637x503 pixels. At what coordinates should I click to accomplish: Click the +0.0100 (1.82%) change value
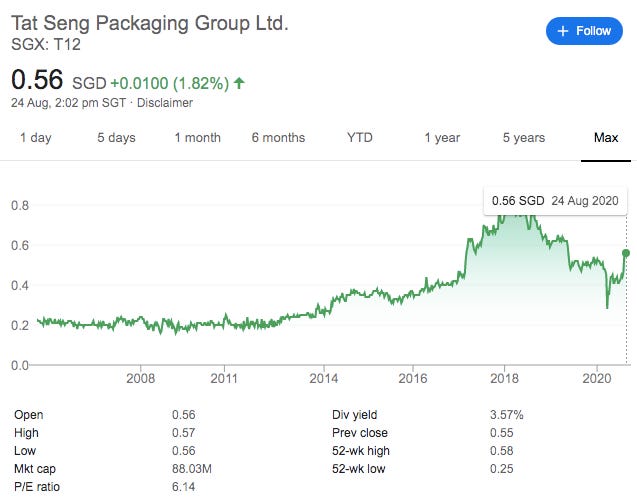click(170, 83)
